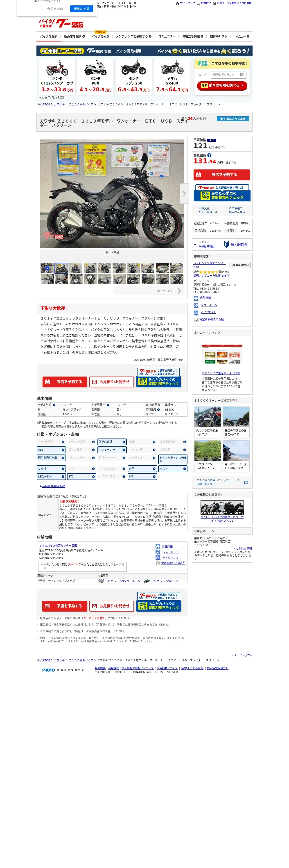This screenshot has height=868, width=289.
Task: Open the BVC website screenshot thumbnail
Action: 222,354
